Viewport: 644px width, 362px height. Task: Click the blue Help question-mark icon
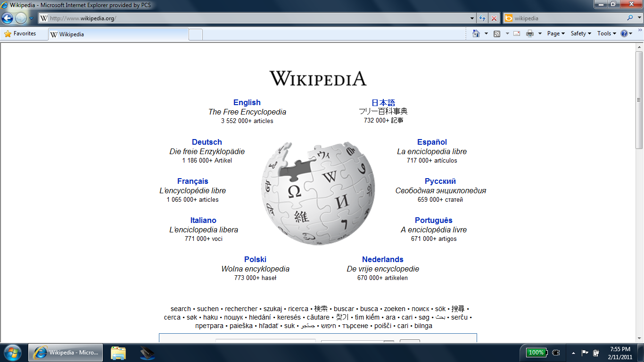coord(624,33)
